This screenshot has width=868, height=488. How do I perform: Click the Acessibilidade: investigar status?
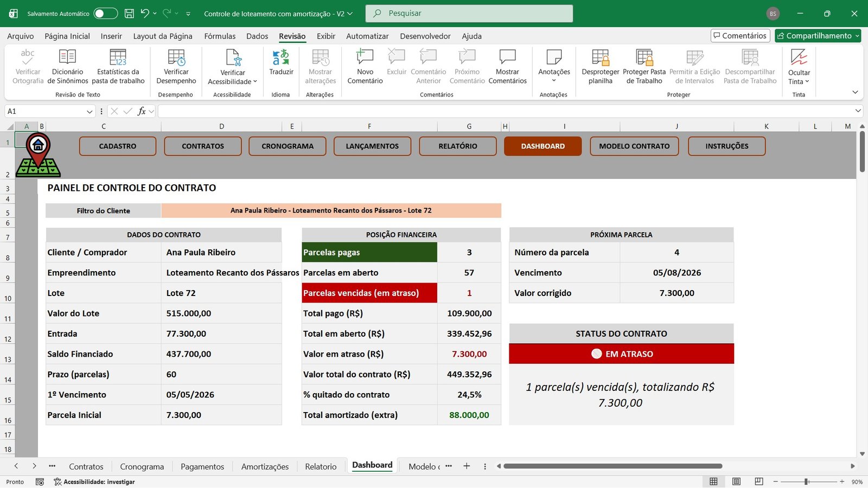click(x=94, y=481)
